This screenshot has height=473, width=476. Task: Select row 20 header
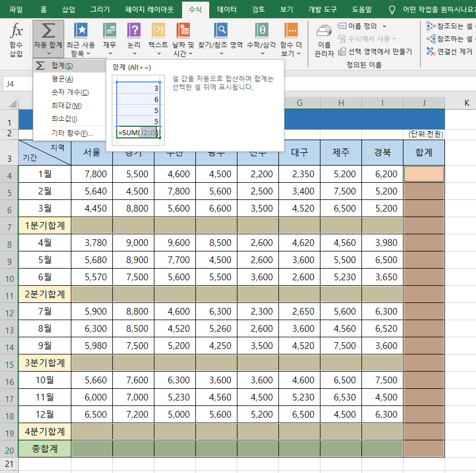9,450
